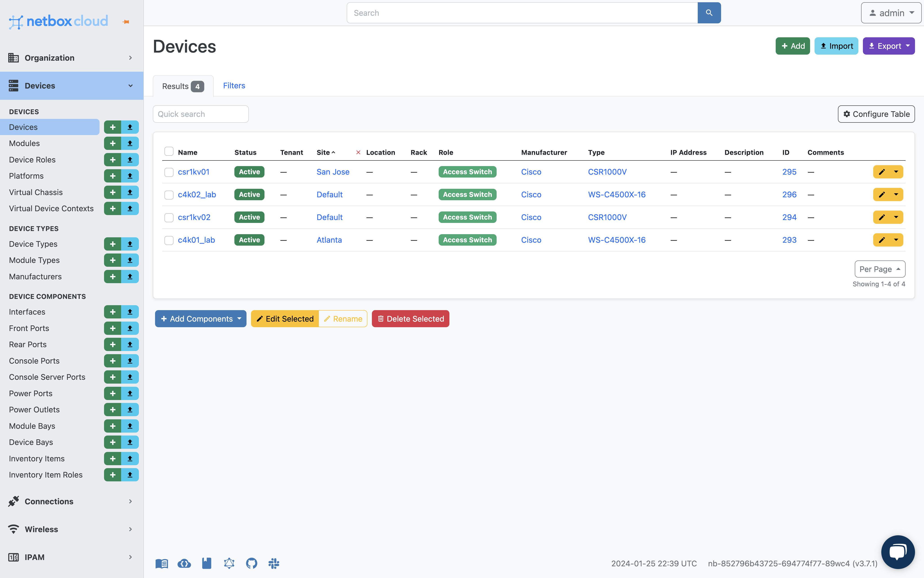Click the green plus icon next to Device Types
This screenshot has height=578, width=924.
(112, 244)
